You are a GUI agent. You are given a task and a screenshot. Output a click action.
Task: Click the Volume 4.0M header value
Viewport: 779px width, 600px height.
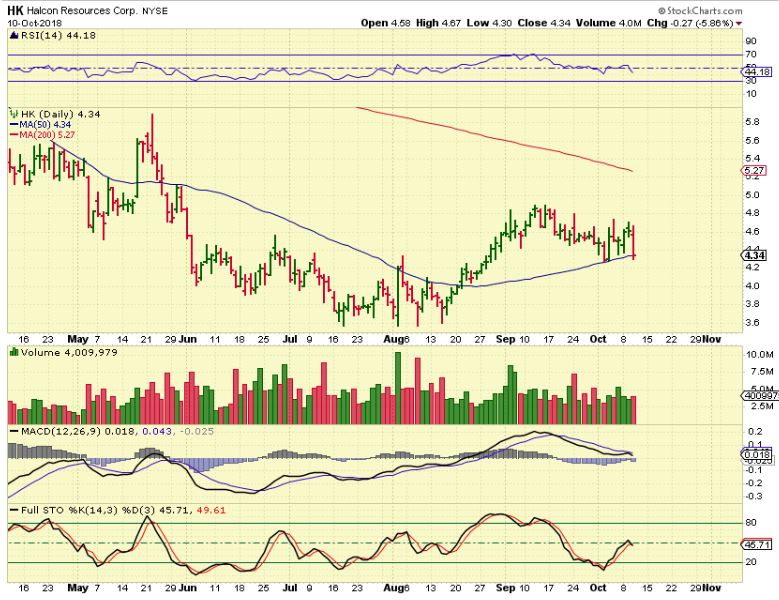click(x=609, y=23)
